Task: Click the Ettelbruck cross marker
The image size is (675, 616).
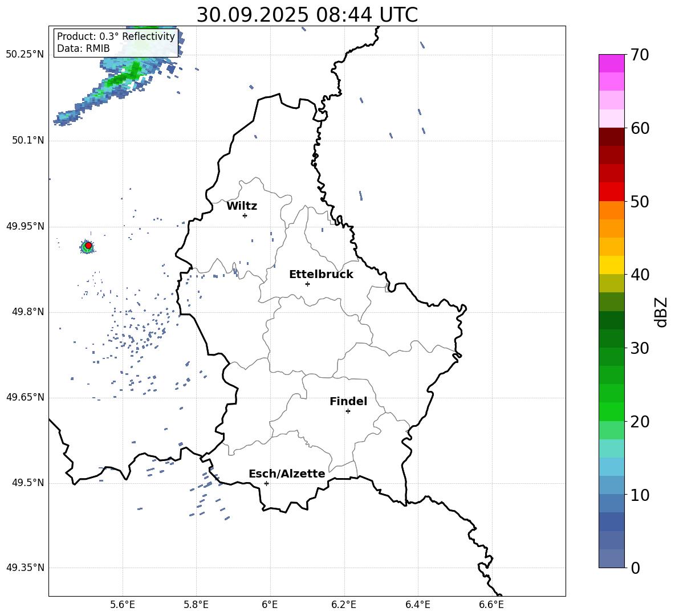Action: [x=307, y=284]
